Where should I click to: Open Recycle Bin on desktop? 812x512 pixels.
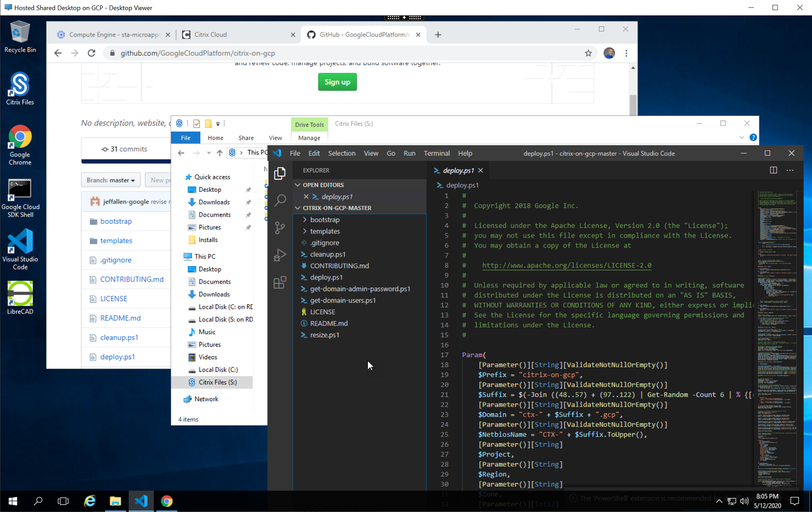click(x=20, y=37)
